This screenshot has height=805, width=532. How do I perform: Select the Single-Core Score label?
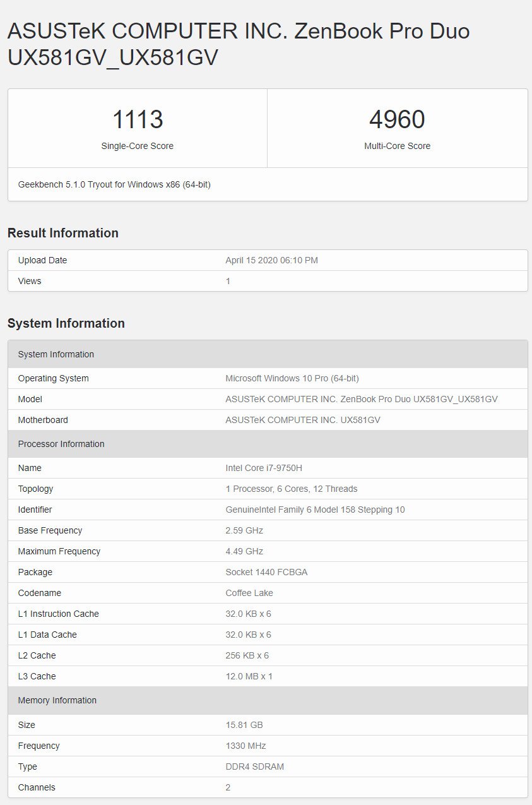pyautogui.click(x=138, y=146)
